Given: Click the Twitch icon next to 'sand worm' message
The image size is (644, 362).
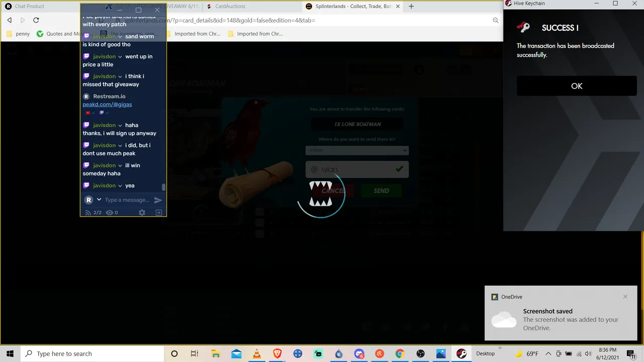Looking at the screenshot, I should coord(87,36).
